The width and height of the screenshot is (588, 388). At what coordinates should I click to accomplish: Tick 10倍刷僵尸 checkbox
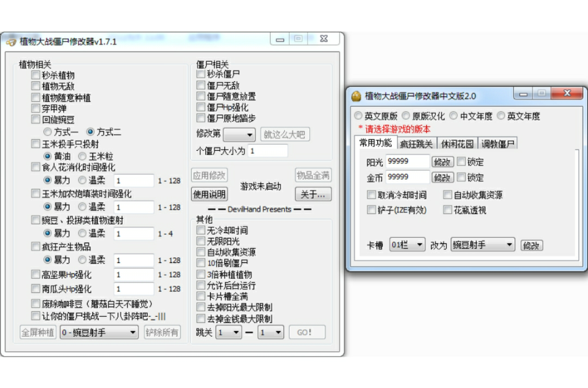pos(201,263)
